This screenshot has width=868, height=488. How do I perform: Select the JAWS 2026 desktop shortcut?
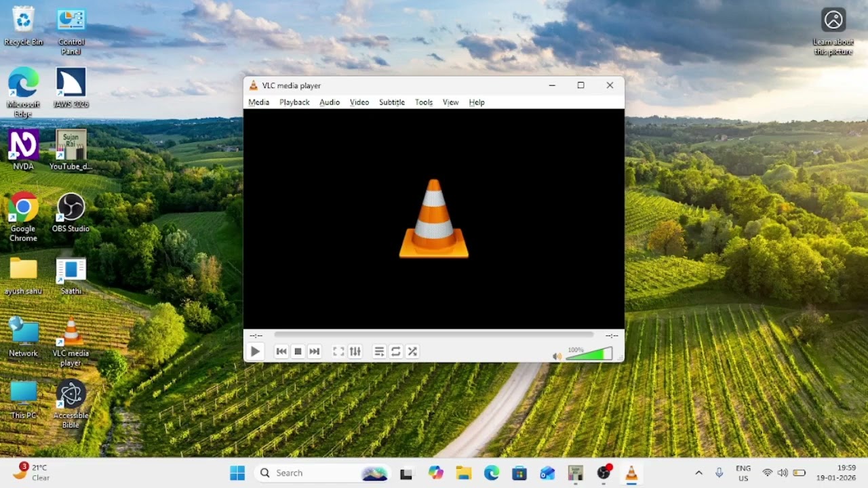coord(71,88)
